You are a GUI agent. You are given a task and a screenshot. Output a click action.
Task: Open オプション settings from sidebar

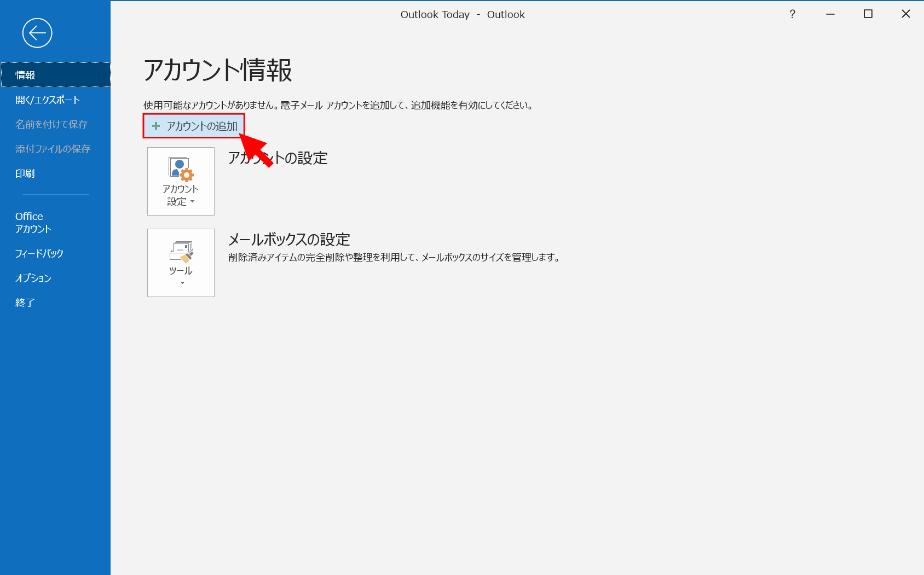pyautogui.click(x=33, y=278)
